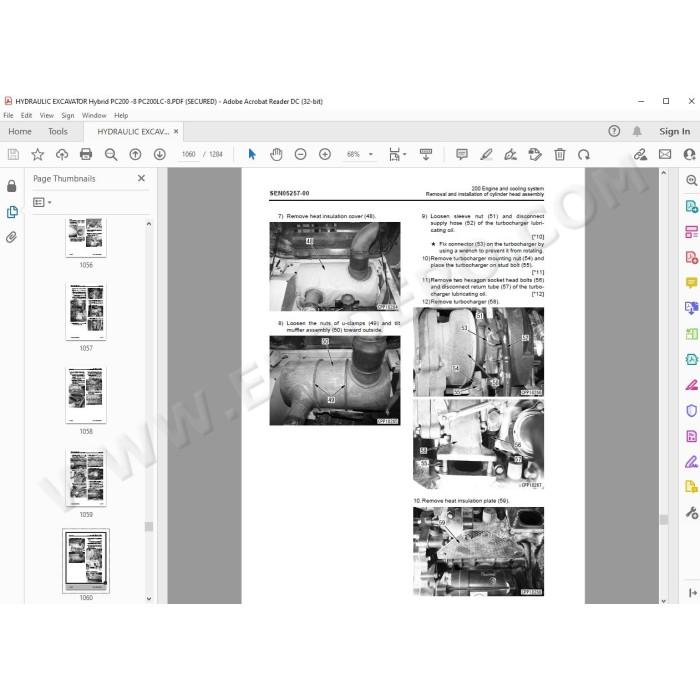Open the View menu
Image resolution: width=700 pixels, height=700 pixels.
coord(47,116)
